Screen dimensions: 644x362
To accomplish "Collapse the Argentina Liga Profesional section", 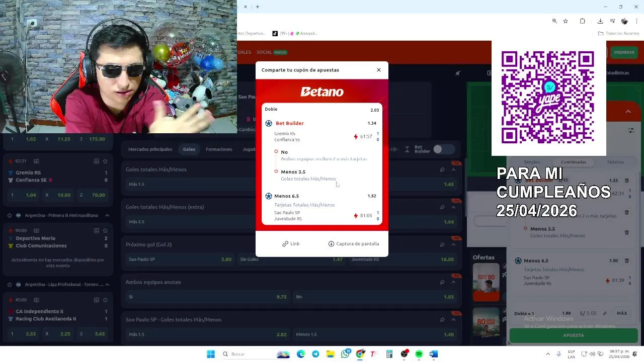I will [107, 285].
